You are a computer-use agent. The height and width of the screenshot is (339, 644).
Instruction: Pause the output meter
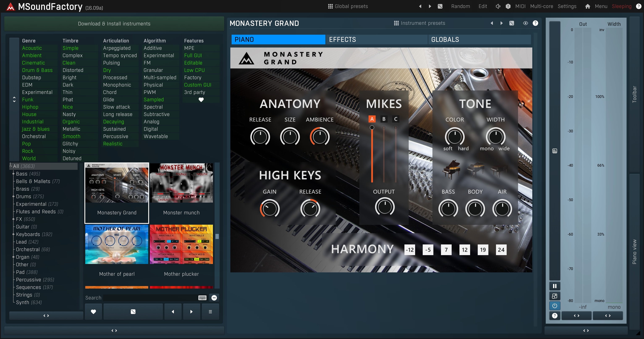pyautogui.click(x=555, y=286)
